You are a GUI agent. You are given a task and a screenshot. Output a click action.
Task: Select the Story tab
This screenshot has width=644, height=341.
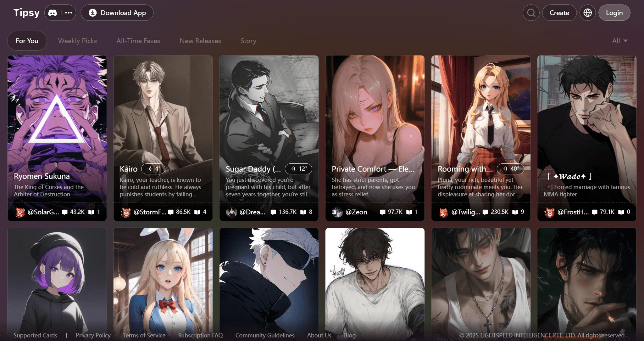248,41
